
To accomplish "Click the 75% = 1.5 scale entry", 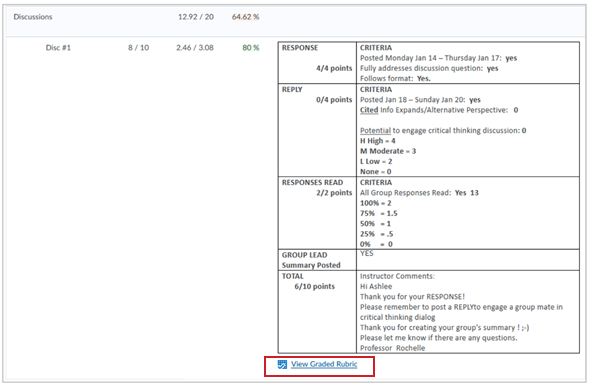I will 379,213.
